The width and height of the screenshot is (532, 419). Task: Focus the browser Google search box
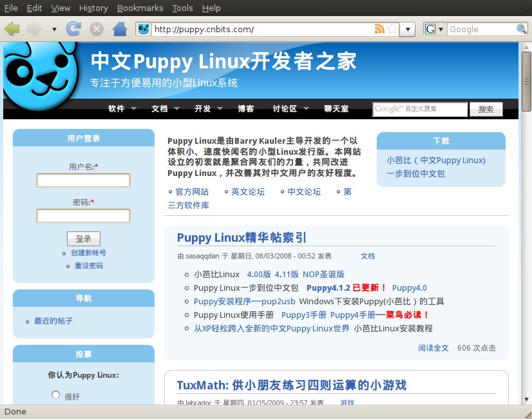tap(482, 29)
